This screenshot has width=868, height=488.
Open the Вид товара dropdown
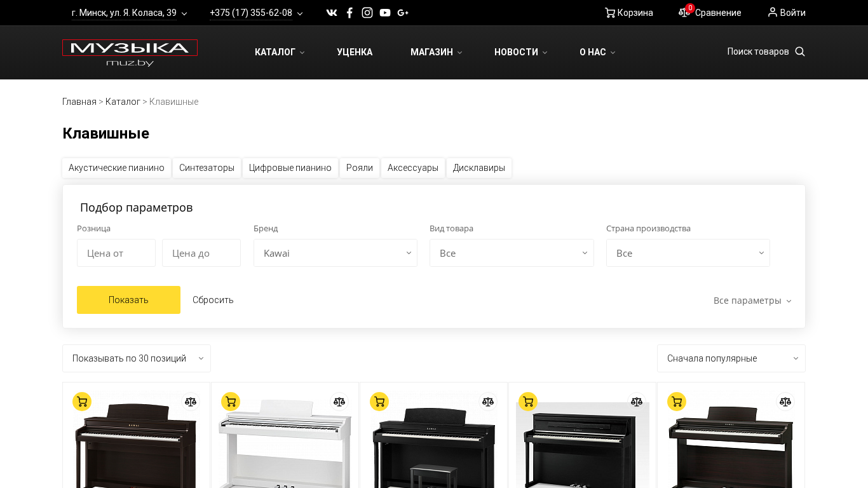(512, 253)
